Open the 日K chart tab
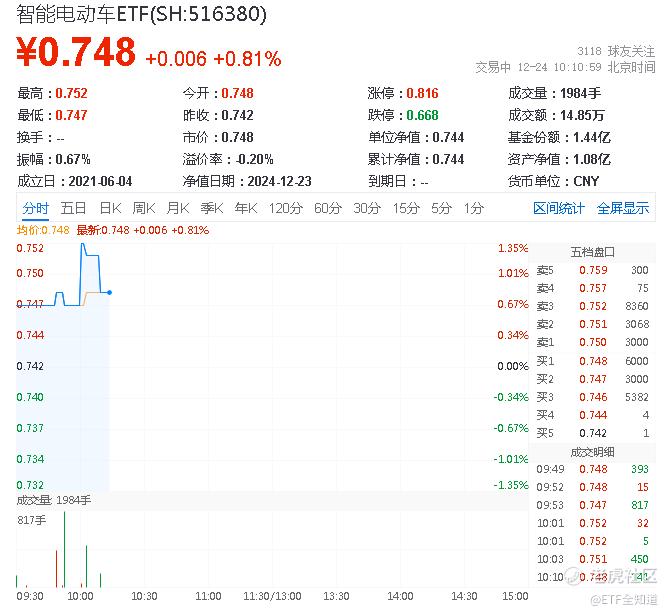The height and width of the screenshot is (615, 670). (x=110, y=208)
